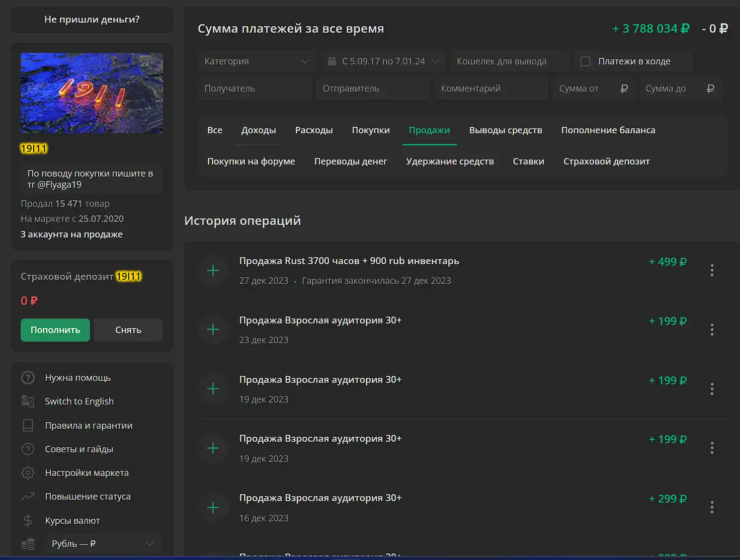Open the Категория dropdown
Viewport: 740px width, 560px height.
coord(257,61)
